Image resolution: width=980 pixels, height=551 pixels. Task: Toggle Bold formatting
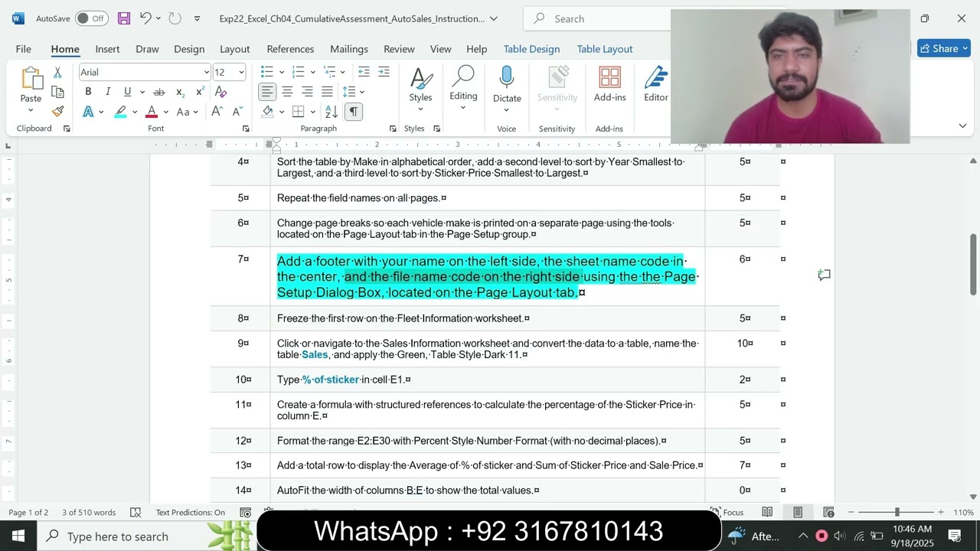pyautogui.click(x=88, y=92)
